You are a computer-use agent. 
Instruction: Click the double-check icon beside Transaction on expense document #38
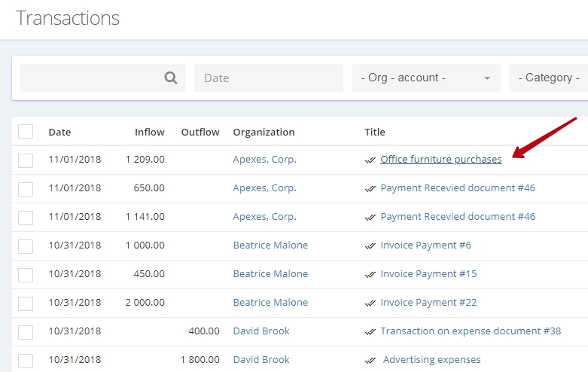370,332
